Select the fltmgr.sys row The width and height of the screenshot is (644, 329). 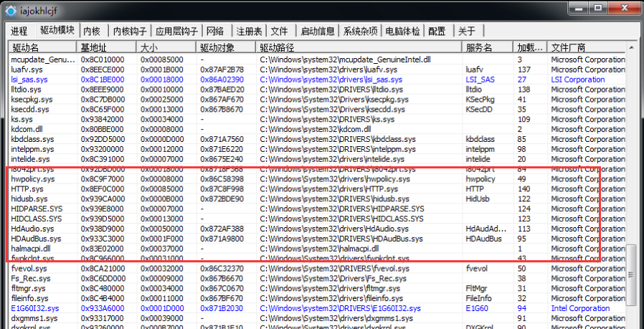pyautogui.click(x=317, y=288)
